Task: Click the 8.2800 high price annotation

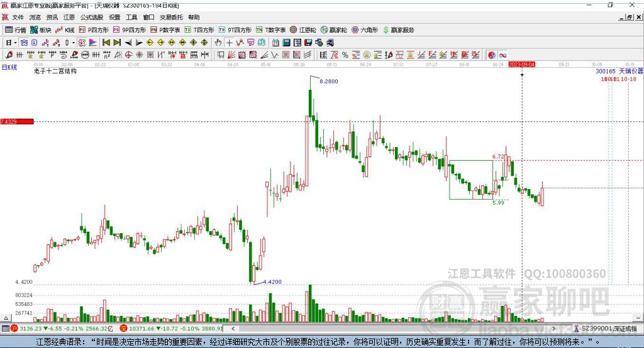Action: click(328, 81)
